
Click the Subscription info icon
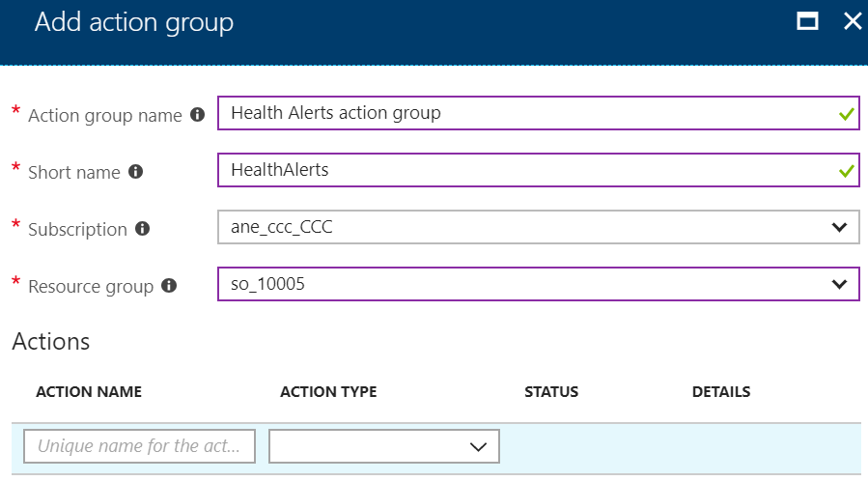click(x=142, y=229)
